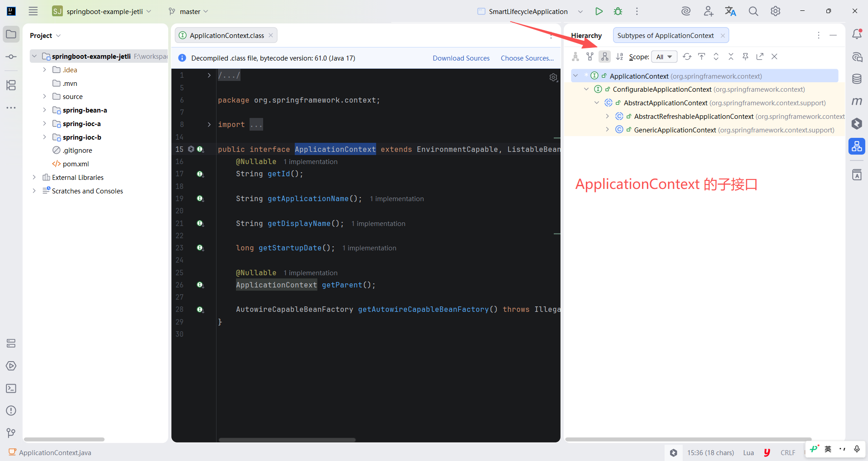Open the Notifications tool window
Screen dimensions: 868x461
(x=857, y=34)
